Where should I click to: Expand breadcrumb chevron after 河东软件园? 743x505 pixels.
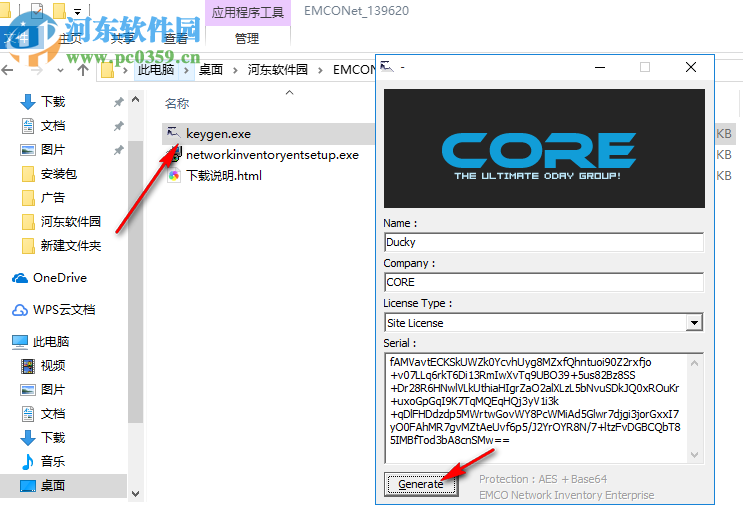pos(320,71)
